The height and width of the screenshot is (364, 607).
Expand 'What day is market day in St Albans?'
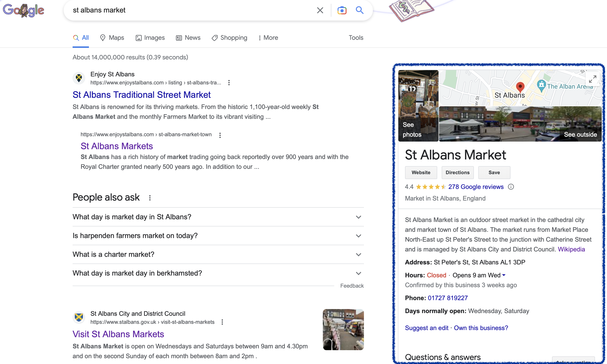pos(218,217)
